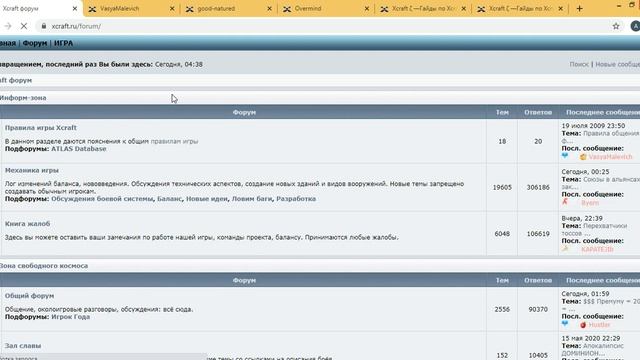This screenshot has height=360, width=640.
Task: Open the Информ-зона category
Action: coord(23,98)
